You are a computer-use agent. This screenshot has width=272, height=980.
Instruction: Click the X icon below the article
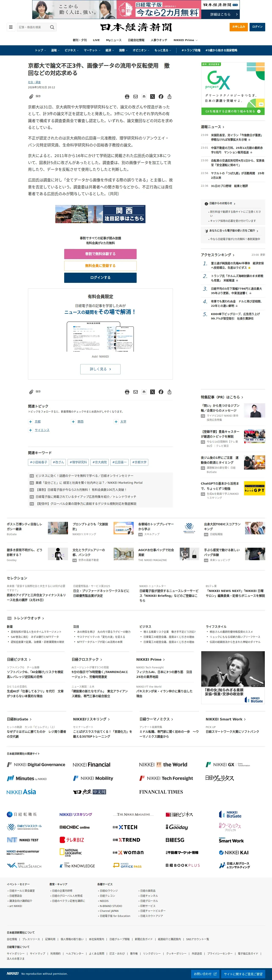(x=153, y=392)
